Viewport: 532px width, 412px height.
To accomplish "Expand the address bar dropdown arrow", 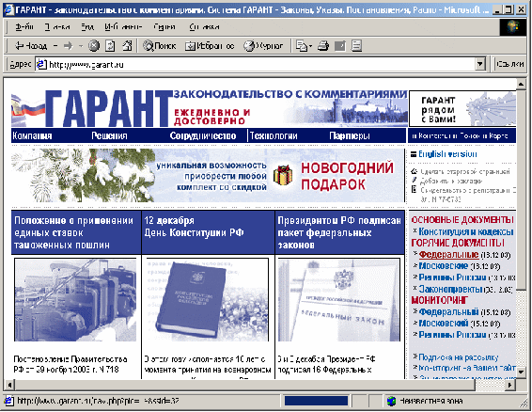I will (x=480, y=64).
